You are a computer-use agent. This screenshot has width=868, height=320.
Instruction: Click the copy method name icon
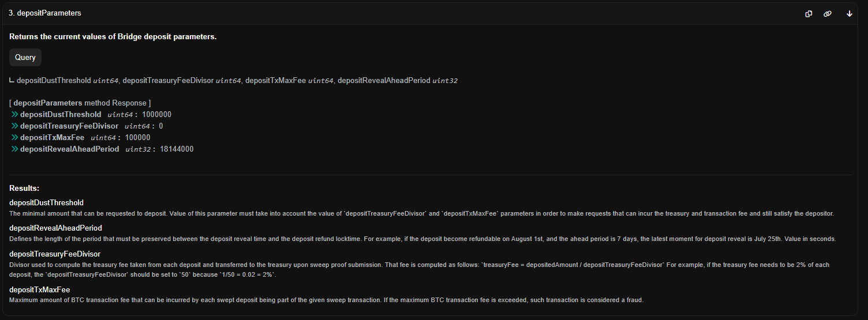tap(809, 14)
